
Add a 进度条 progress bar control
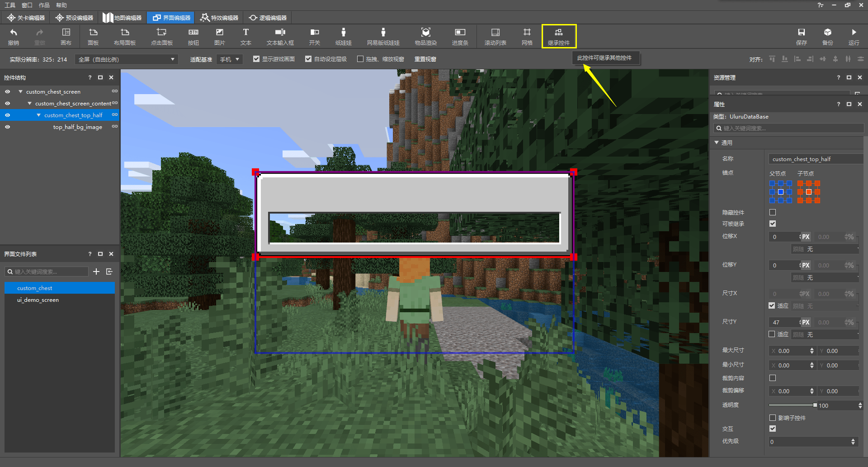point(460,37)
